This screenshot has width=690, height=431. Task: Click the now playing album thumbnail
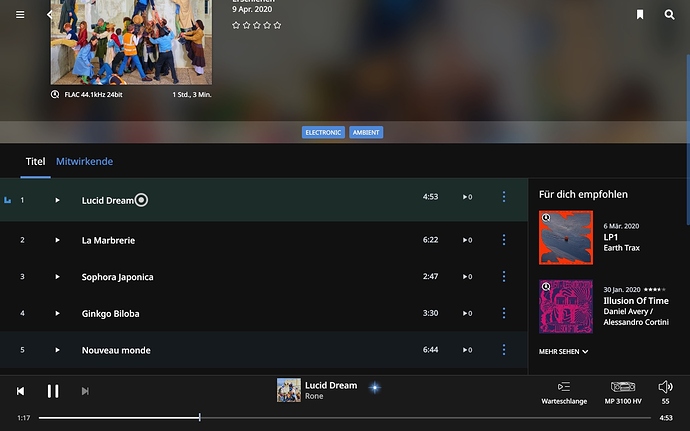coord(289,390)
